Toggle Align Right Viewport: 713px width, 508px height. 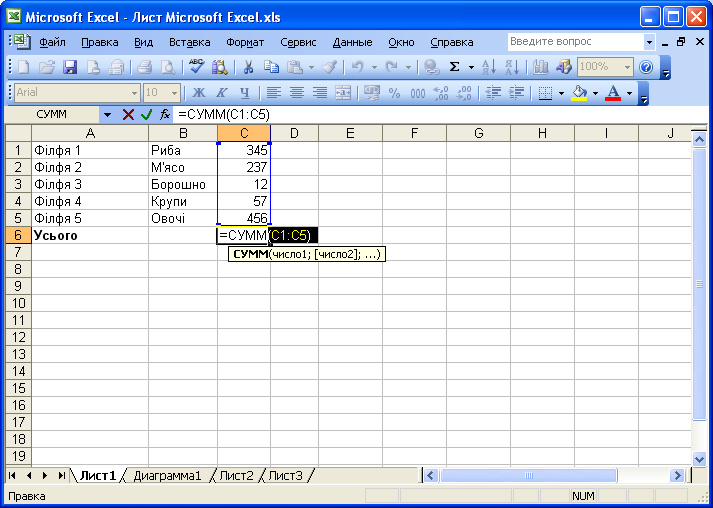(320, 94)
